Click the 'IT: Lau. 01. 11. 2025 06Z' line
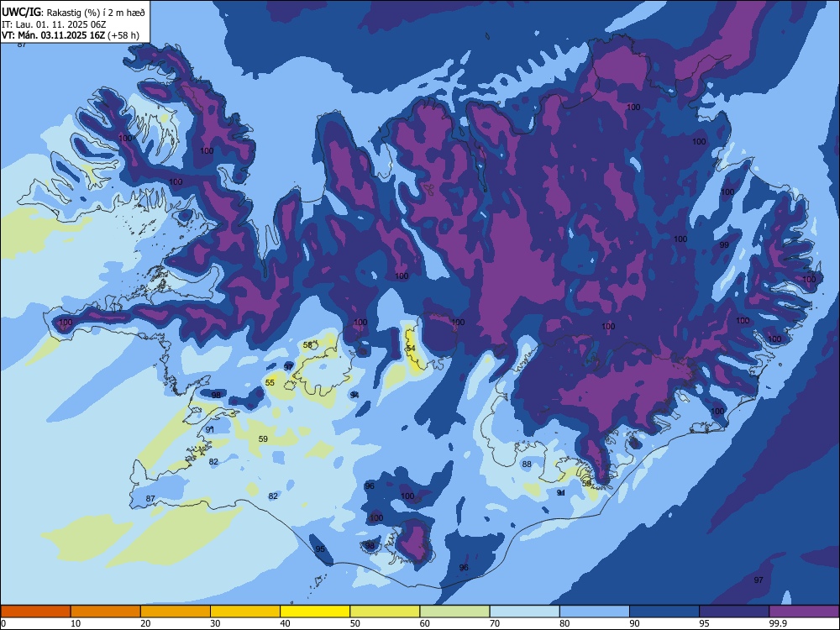Screen dimensions: 840x630 pos(54,24)
